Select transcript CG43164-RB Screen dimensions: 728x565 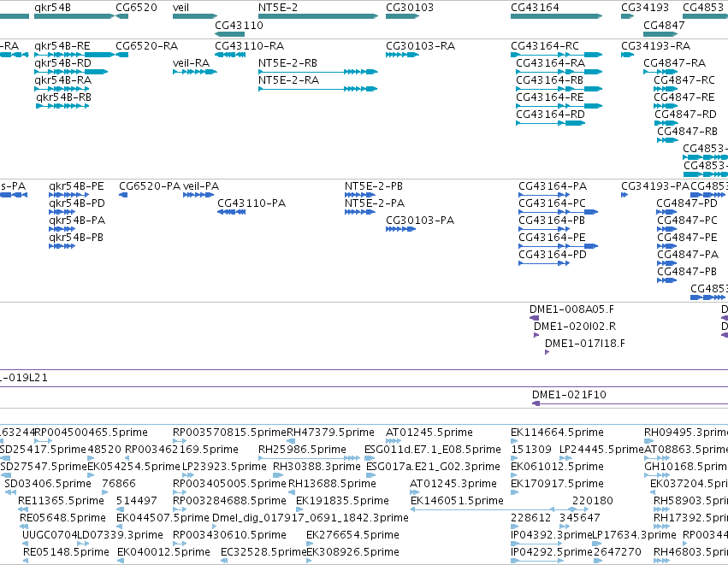550,80
